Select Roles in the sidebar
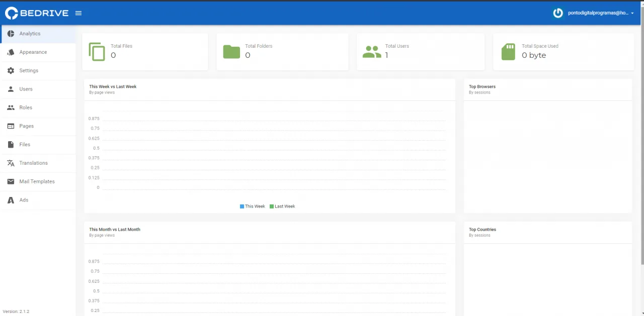 38,108
